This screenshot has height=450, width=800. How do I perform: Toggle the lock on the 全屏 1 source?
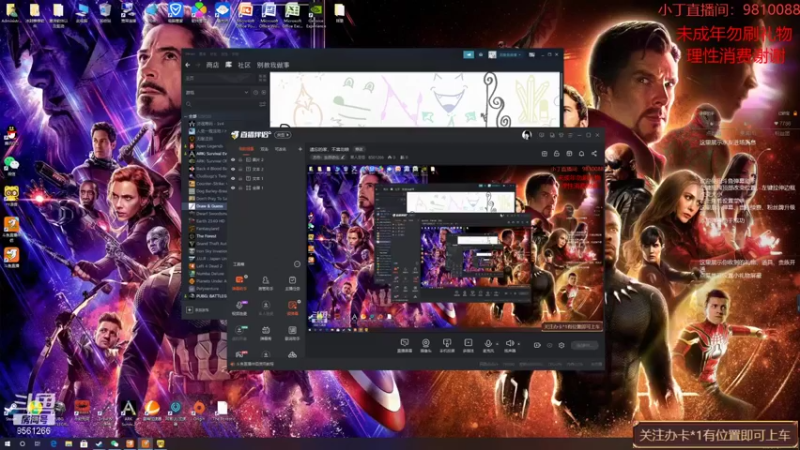241,188
